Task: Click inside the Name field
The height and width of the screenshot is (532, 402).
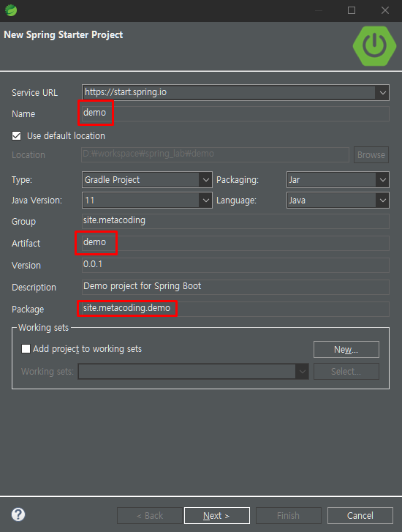Action: [235, 113]
